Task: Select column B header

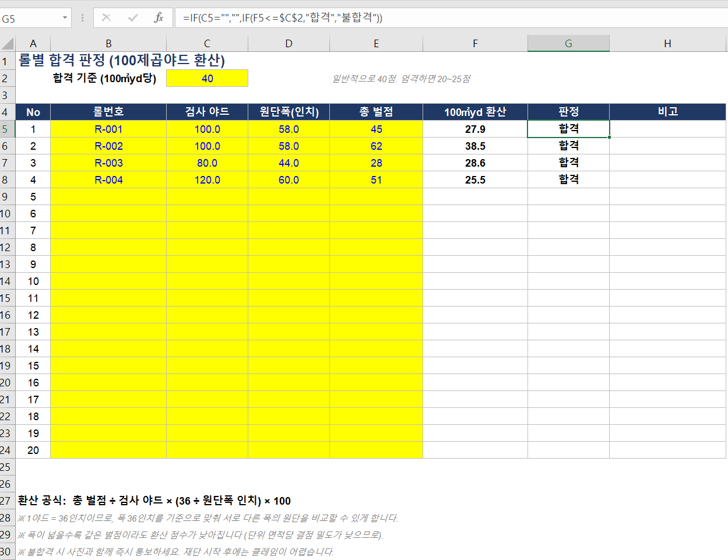Action: (x=108, y=43)
